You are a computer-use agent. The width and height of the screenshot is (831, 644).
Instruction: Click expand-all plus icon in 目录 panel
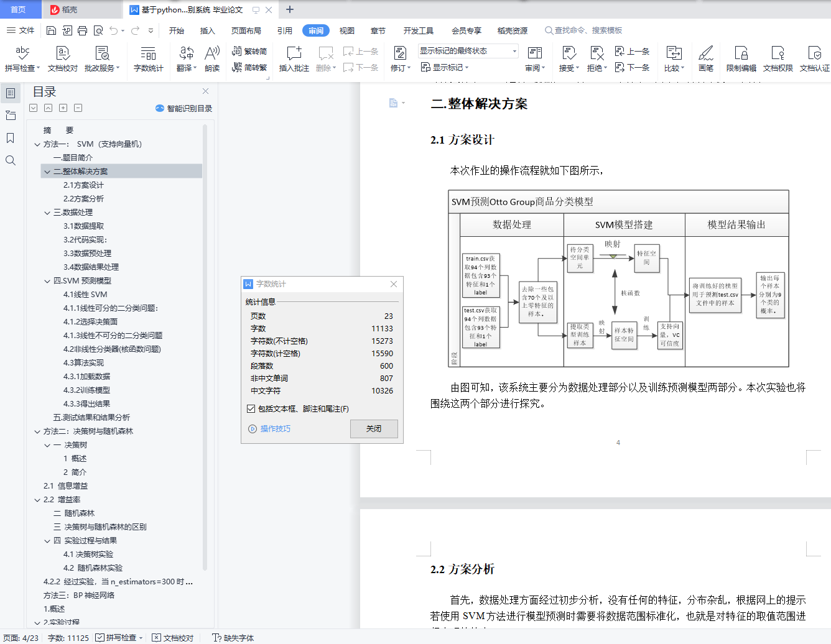click(63, 108)
